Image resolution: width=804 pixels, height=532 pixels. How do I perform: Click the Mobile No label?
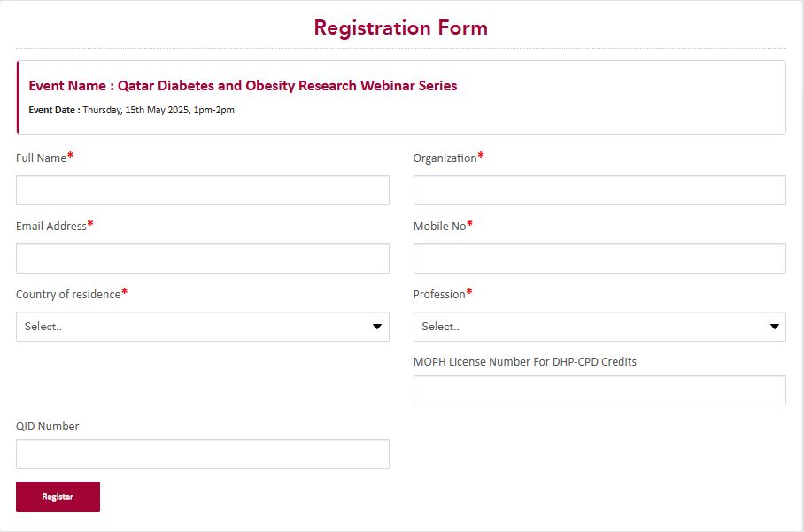[439, 227]
